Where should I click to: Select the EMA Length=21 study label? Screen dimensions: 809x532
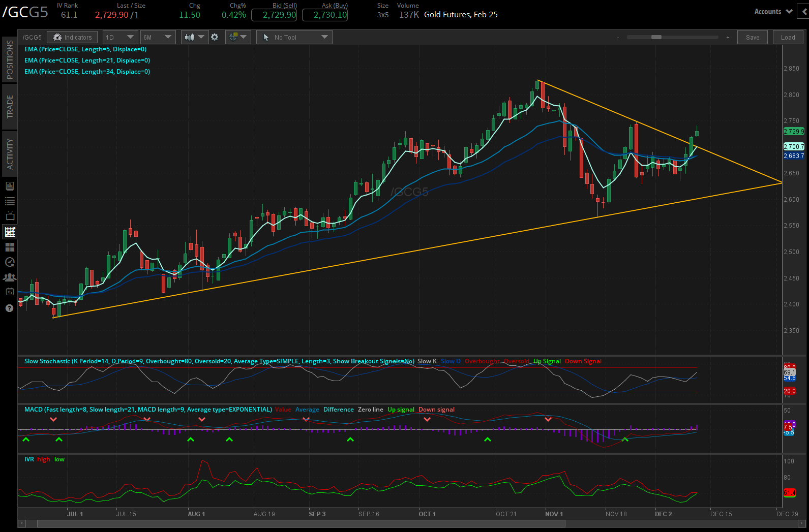click(x=87, y=60)
